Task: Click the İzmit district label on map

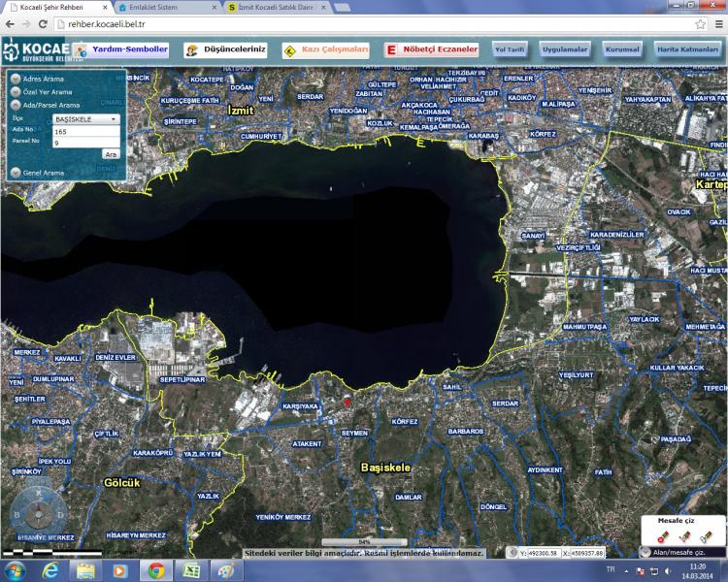Action: pyautogui.click(x=241, y=110)
